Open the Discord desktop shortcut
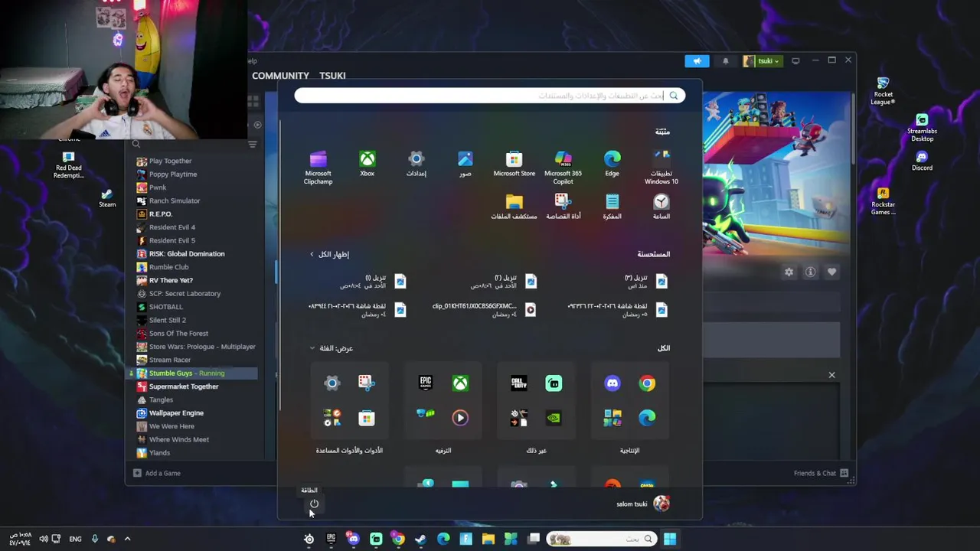980x551 pixels. tap(922, 161)
